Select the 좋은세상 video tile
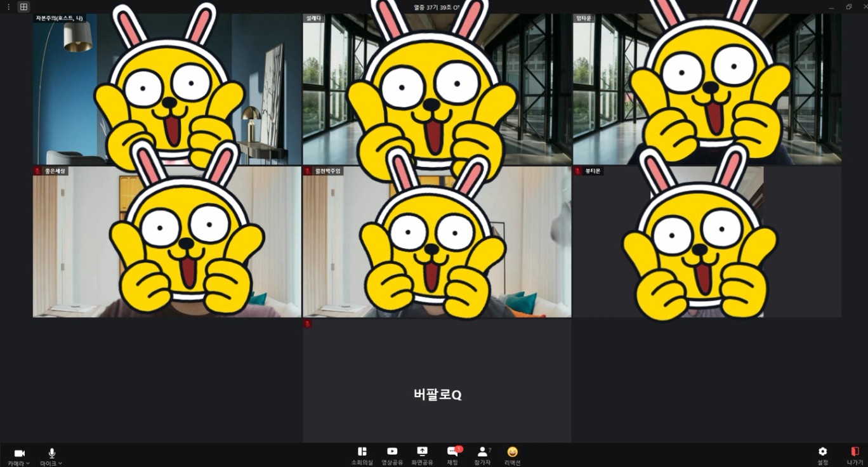 (x=167, y=242)
